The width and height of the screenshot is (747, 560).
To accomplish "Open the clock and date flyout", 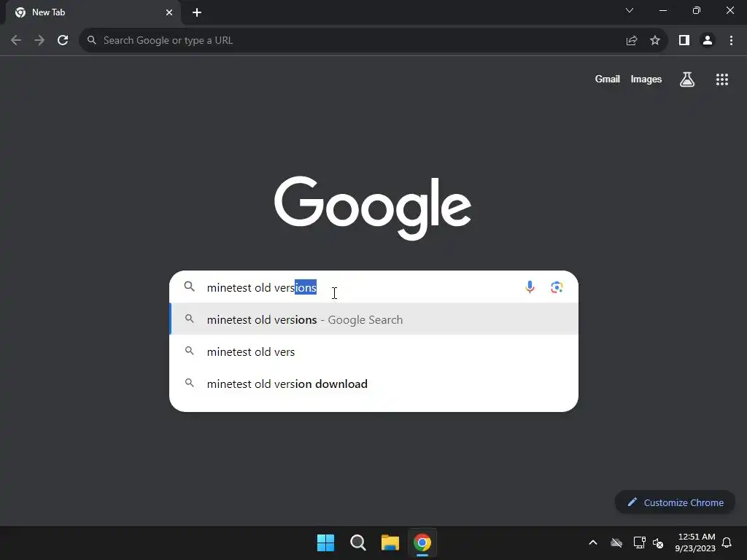I will tap(695, 542).
